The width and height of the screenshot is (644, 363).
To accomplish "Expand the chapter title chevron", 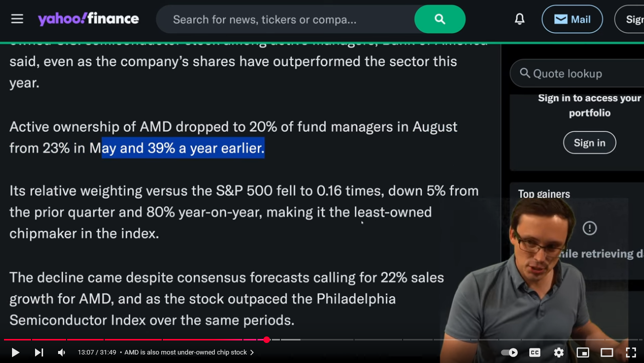I will click(x=252, y=352).
